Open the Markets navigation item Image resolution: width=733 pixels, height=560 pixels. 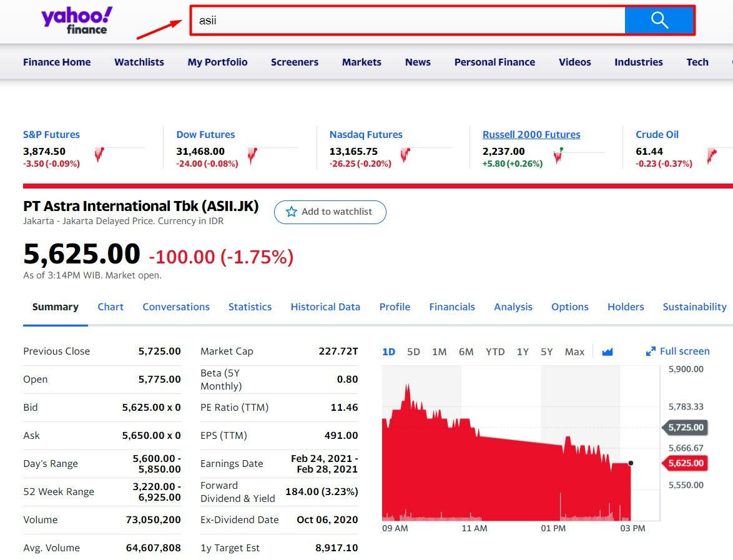(362, 62)
